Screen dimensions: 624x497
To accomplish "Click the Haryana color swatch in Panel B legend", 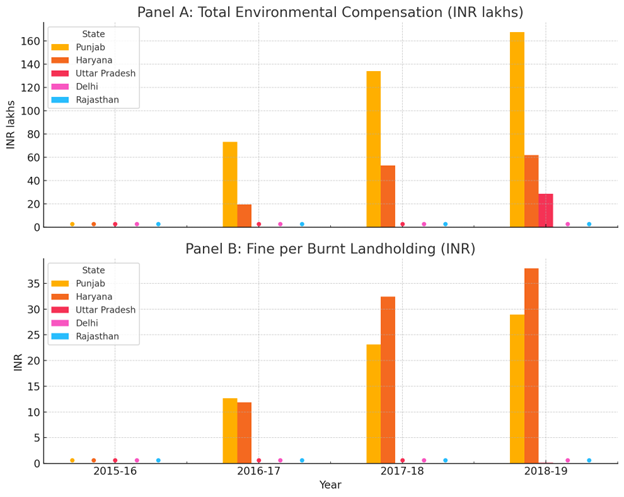I will (60, 297).
